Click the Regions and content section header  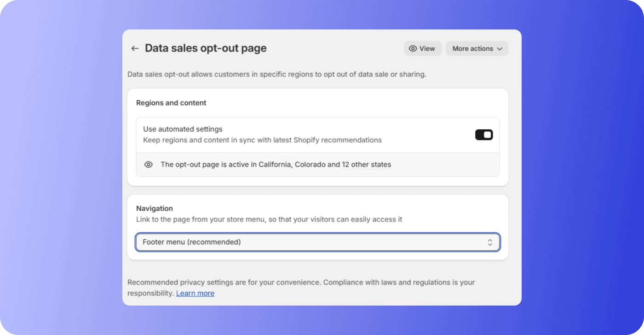click(171, 103)
